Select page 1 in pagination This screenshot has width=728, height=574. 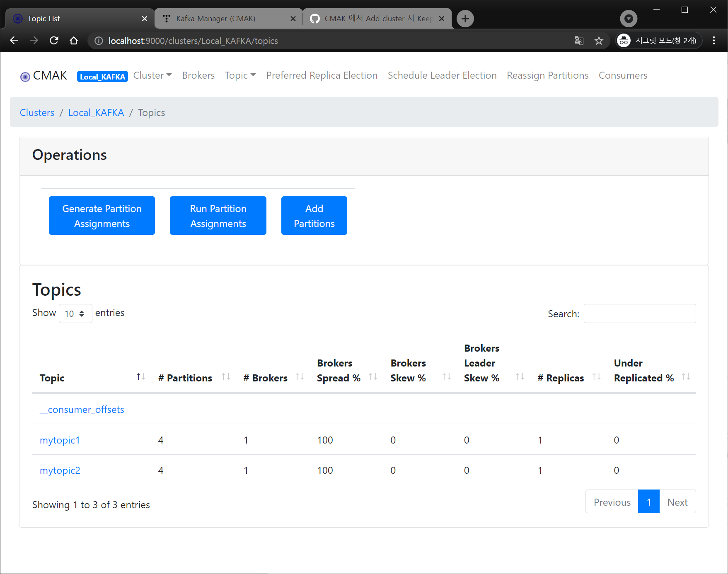pyautogui.click(x=649, y=502)
